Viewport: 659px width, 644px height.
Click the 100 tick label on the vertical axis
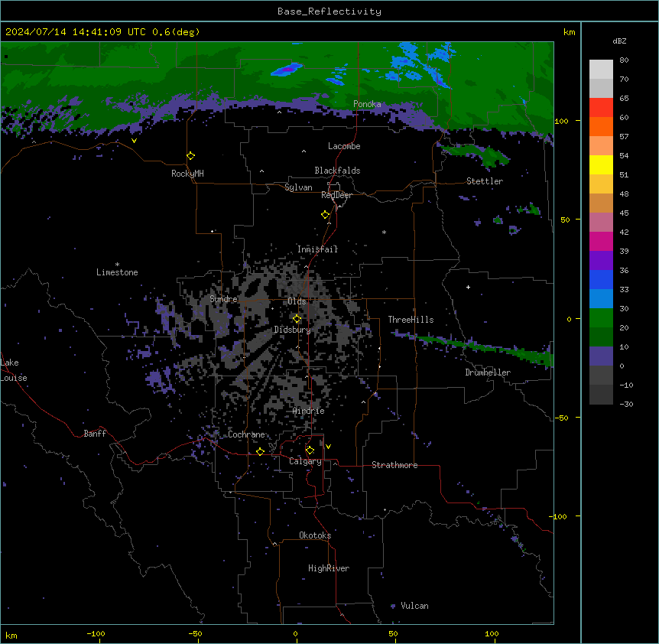561,121
